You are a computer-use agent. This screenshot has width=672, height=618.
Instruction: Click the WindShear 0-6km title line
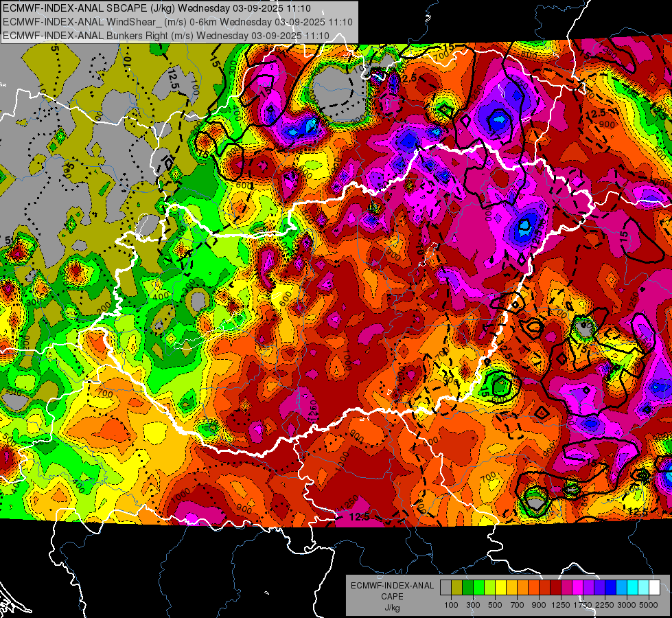[x=177, y=22]
